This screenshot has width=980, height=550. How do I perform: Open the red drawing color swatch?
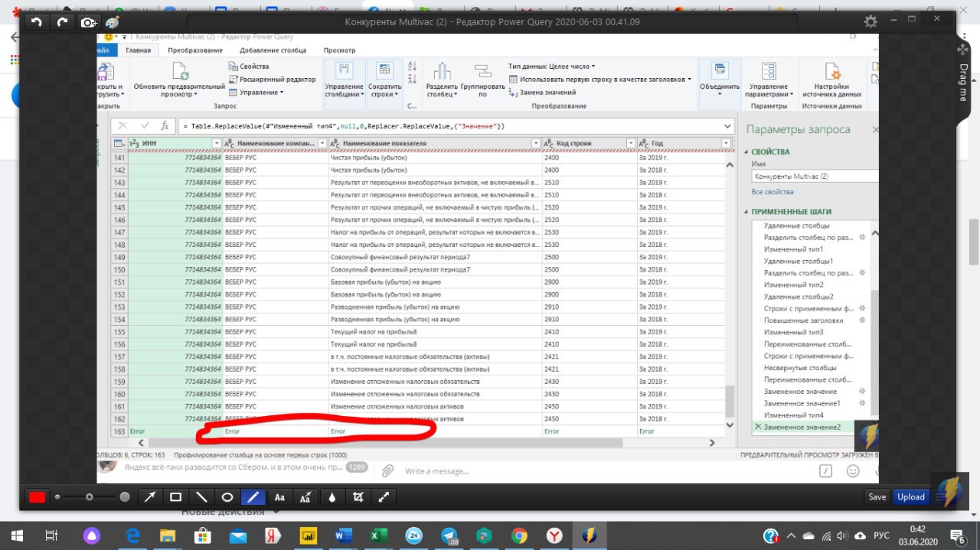tap(37, 497)
